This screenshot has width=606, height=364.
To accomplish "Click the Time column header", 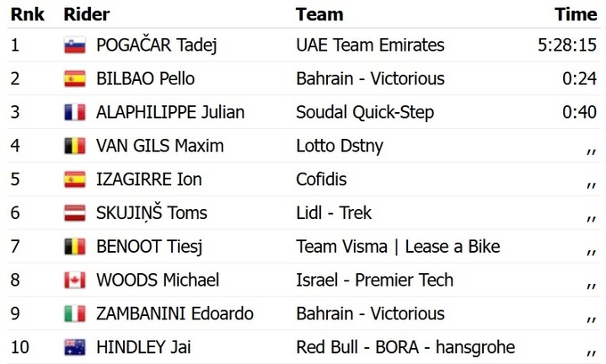I will click(576, 14).
